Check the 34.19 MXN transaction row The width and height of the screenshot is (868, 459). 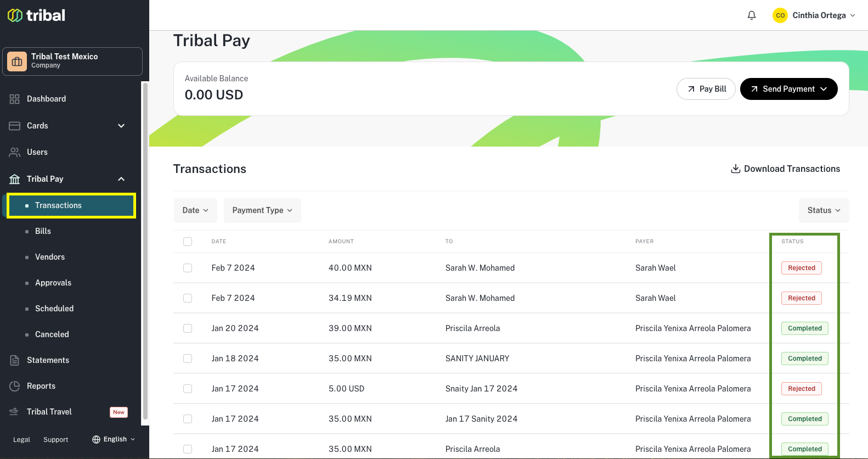(188, 298)
